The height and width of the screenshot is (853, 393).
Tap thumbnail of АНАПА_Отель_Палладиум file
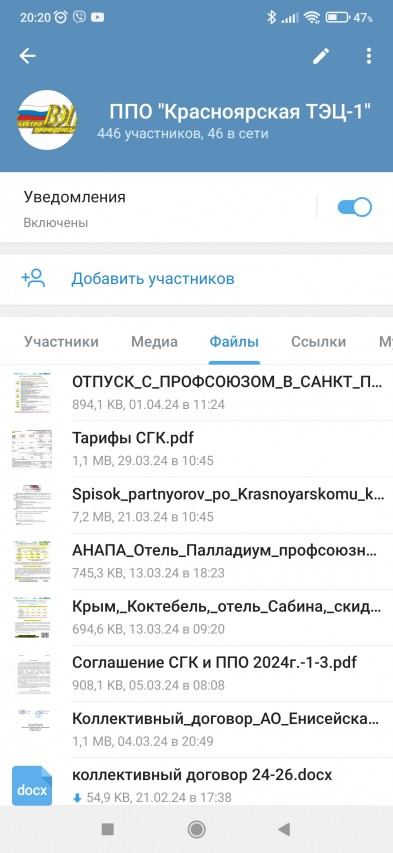[32, 561]
